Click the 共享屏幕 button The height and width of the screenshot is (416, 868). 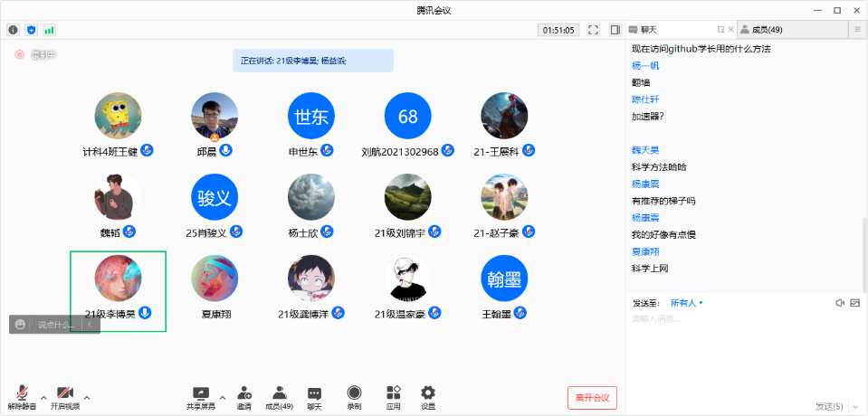coord(200,396)
